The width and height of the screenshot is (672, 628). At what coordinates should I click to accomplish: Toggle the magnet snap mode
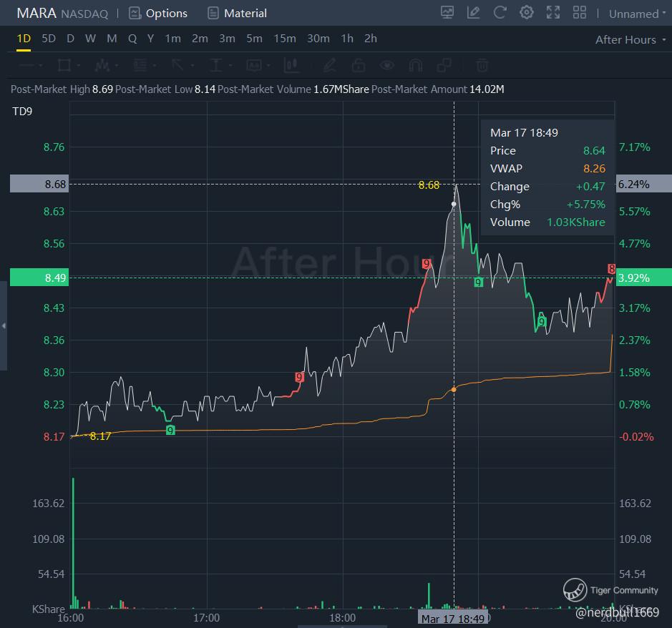415,66
